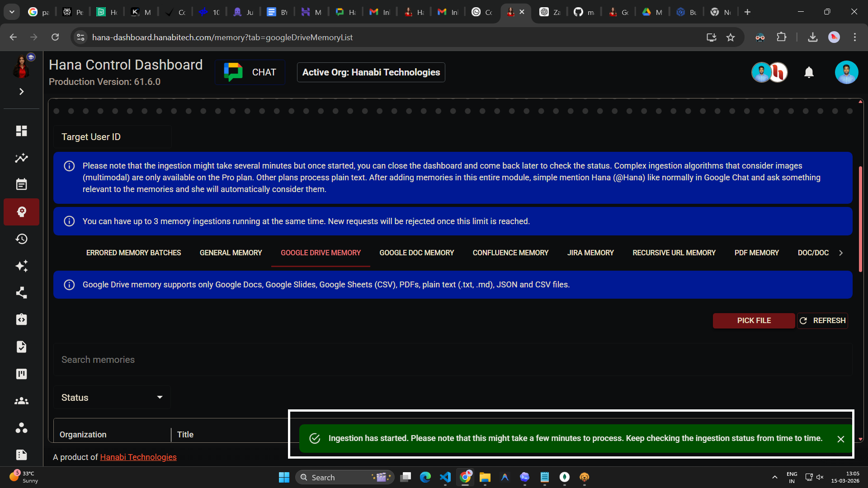The image size is (868, 488).
Task: Switch to the Confluence Memory tab
Action: [x=510, y=253]
